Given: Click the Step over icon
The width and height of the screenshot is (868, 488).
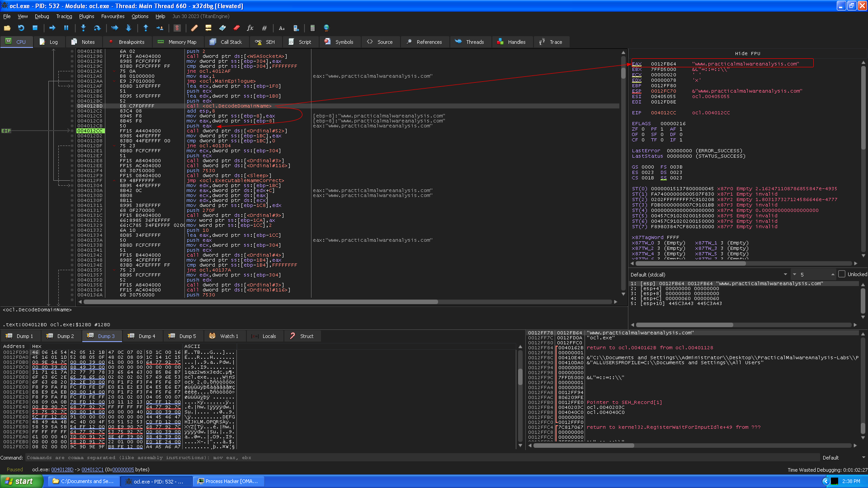Looking at the screenshot, I should (97, 28).
